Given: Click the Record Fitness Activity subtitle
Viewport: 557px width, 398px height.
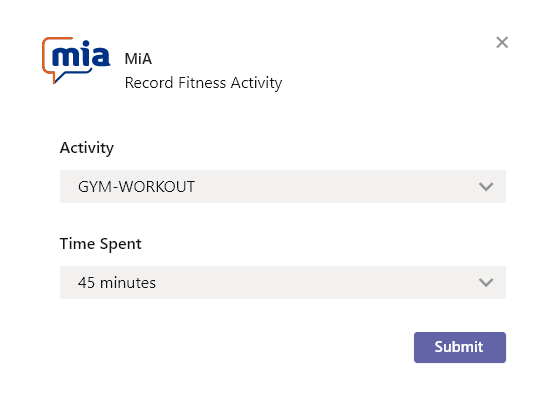Looking at the screenshot, I should click(203, 83).
